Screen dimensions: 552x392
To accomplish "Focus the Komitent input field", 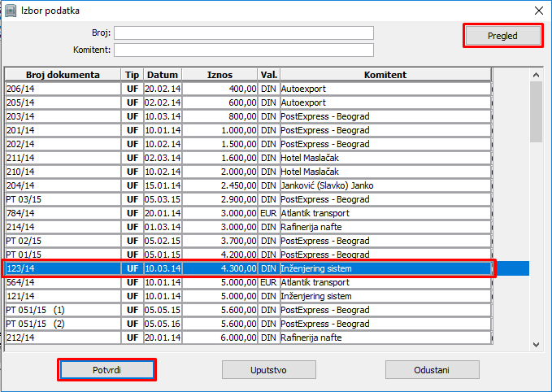I will point(244,50).
